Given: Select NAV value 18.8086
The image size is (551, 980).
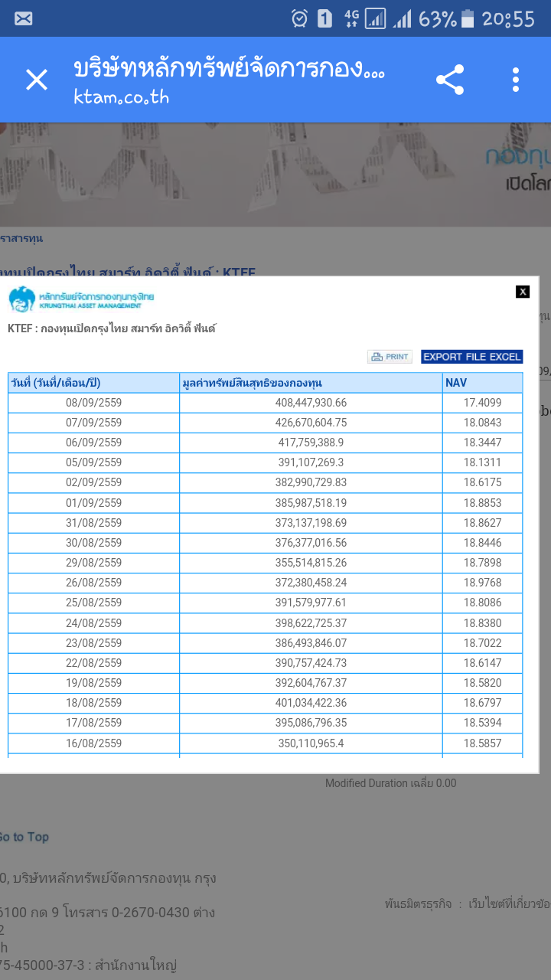Looking at the screenshot, I should point(483,603).
